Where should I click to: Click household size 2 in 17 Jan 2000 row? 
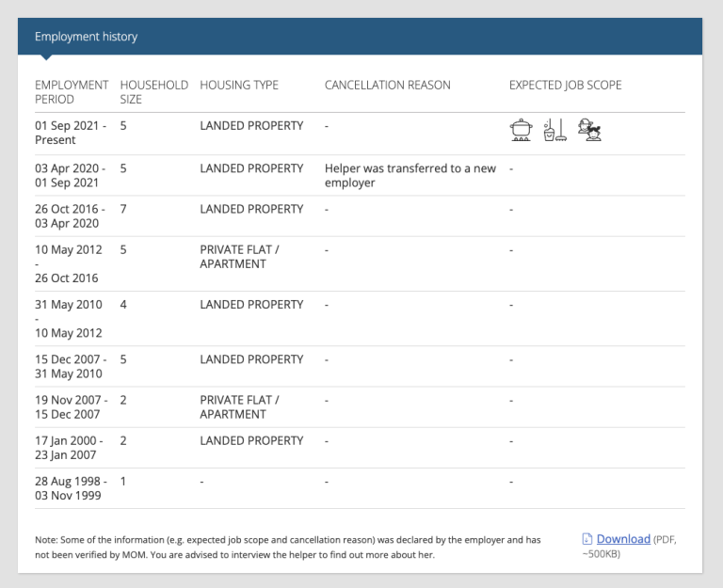[x=123, y=441]
